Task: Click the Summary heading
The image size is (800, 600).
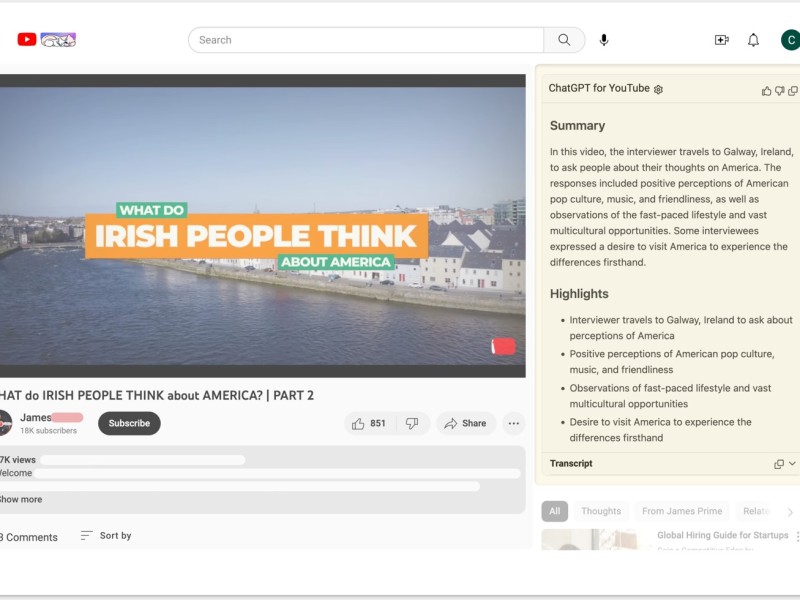Action: coord(578,126)
